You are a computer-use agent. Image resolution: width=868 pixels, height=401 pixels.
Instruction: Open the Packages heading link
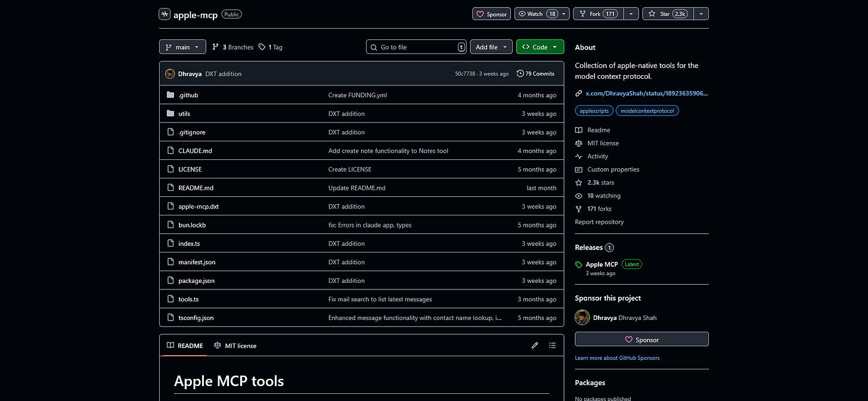(590, 383)
